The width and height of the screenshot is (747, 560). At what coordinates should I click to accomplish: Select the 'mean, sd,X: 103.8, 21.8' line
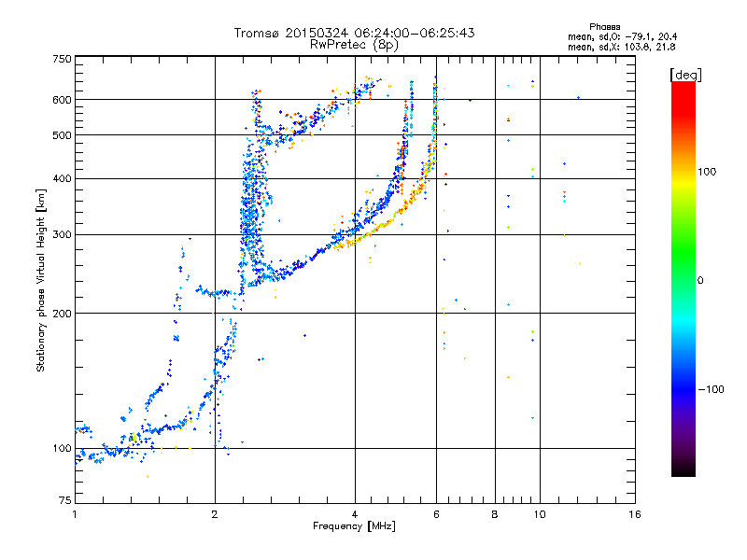coord(621,47)
